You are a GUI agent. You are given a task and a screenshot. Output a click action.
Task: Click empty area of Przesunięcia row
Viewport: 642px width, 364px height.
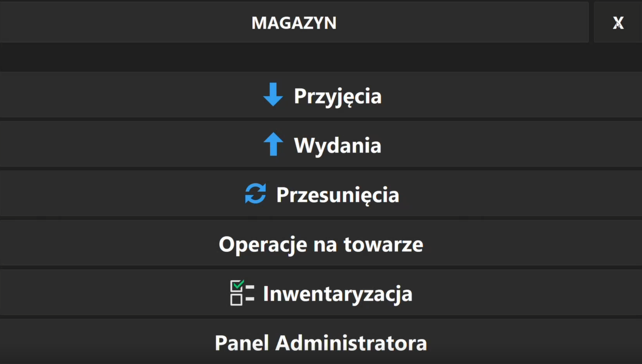tap(505, 193)
